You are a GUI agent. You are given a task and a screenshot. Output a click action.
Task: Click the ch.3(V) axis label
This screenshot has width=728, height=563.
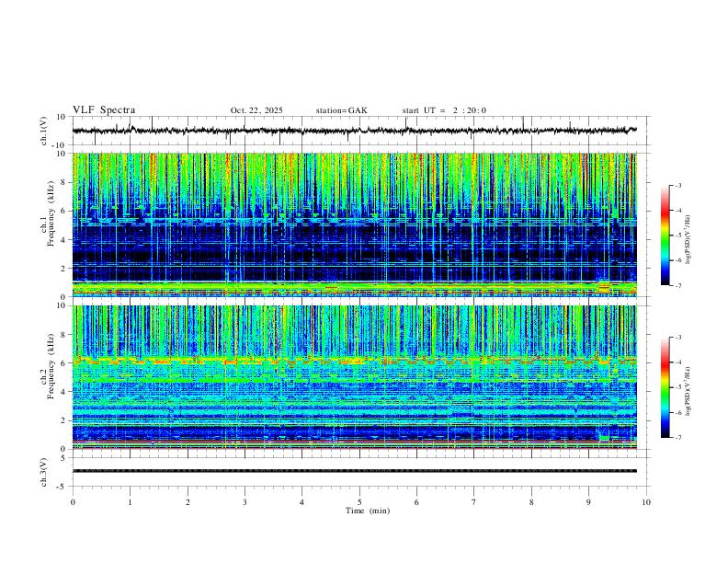tap(44, 472)
